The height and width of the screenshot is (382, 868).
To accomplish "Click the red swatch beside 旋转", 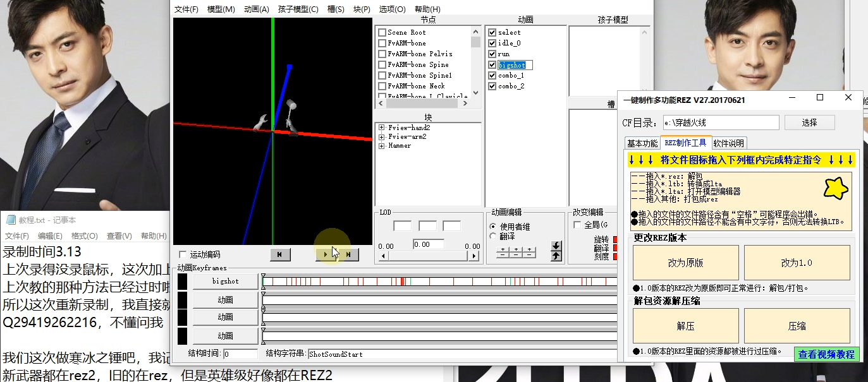I will pyautogui.click(x=615, y=240).
